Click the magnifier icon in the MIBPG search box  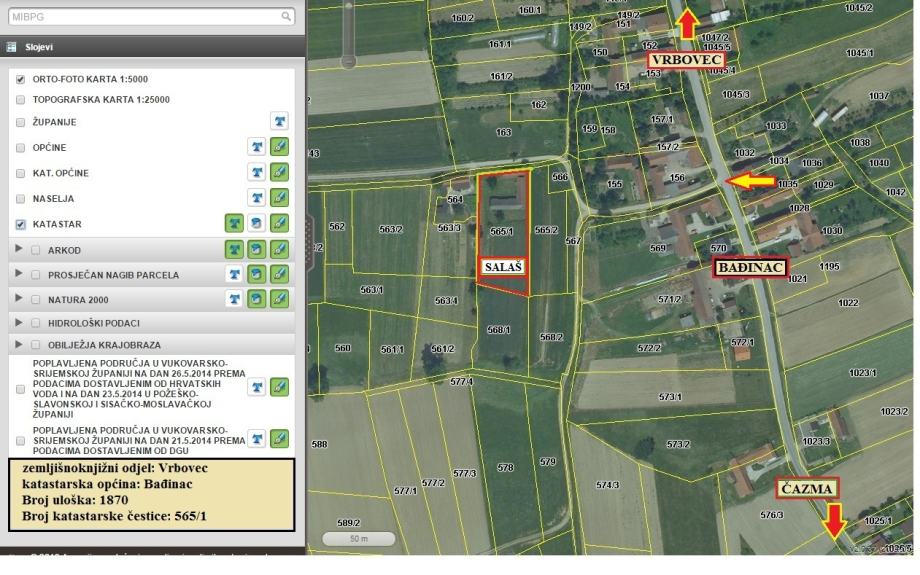coord(286,16)
